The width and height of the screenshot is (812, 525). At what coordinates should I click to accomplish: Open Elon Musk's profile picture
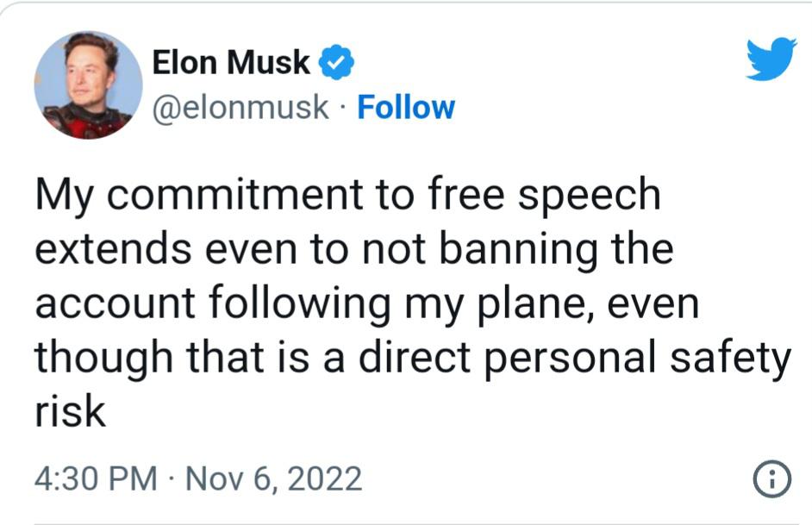click(x=88, y=84)
